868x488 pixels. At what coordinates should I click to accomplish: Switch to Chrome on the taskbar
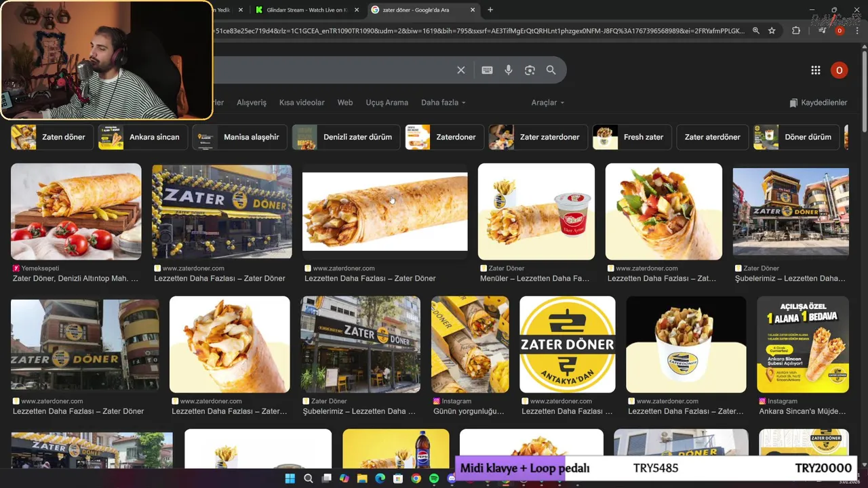tap(416, 479)
